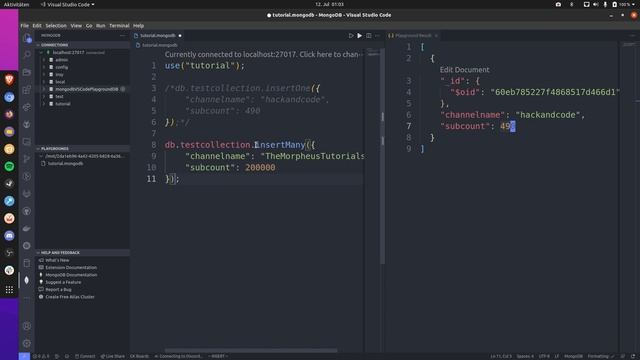Viewport: 640px width, 360px height.
Task: Open the Manage gear icon in activity bar
Action: [27, 343]
